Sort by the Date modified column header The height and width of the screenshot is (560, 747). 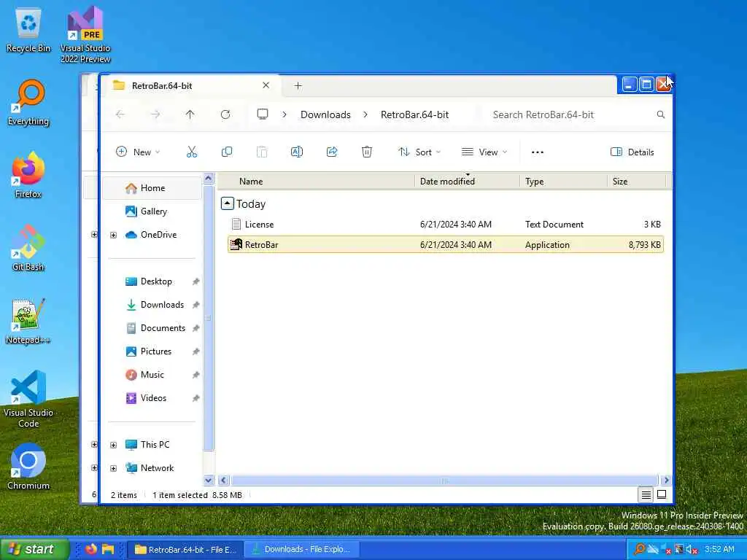(x=468, y=181)
